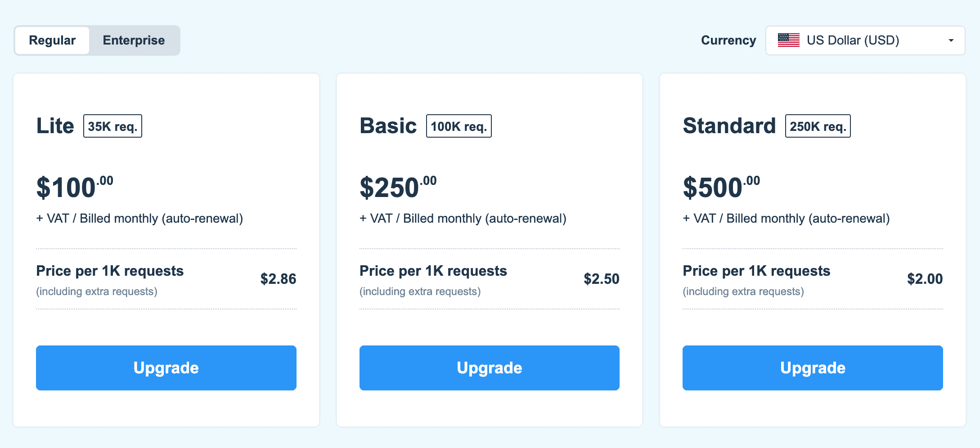Upgrade to the Basic plan
Screen dimensions: 980x448
490,368
